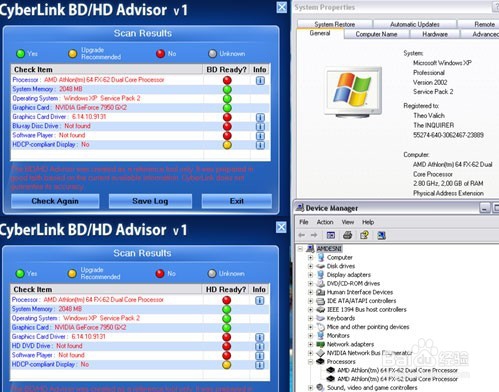The width and height of the screenshot is (499, 392).
Task: Open File menu in Device Manager
Action: coord(304,222)
